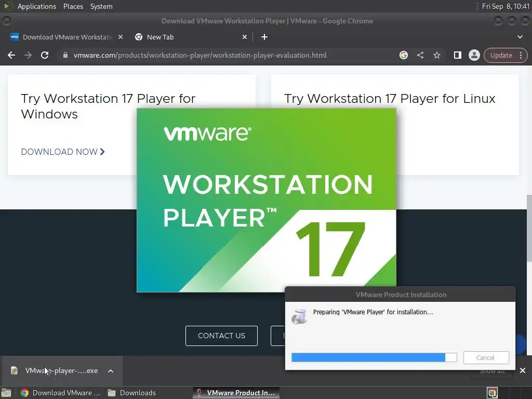Select VMware Product Installation taskbar item
The image size is (532, 399).
(x=236, y=393)
